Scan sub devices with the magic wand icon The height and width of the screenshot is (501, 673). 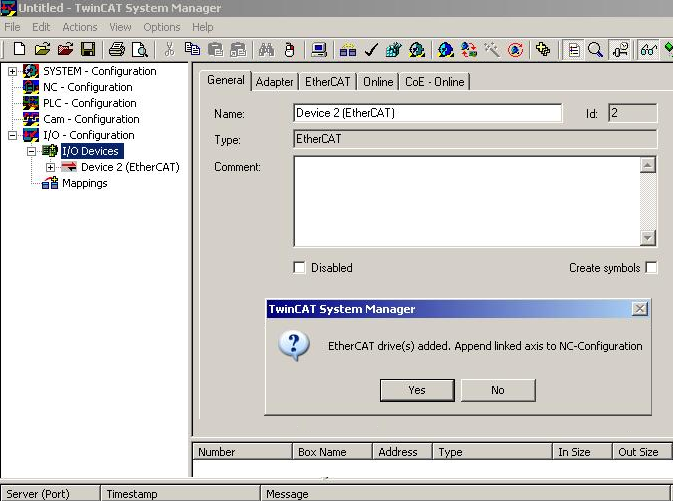[492, 50]
